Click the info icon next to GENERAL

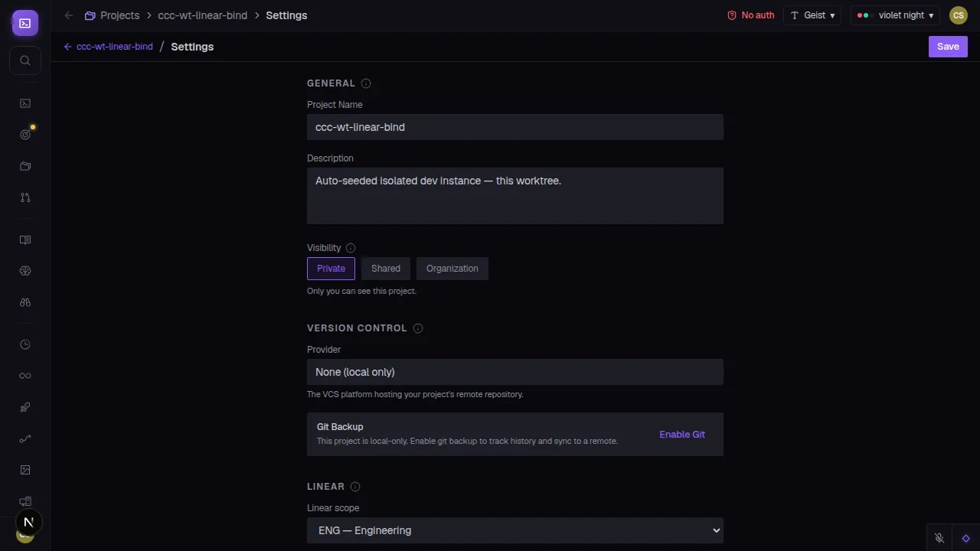coord(366,83)
